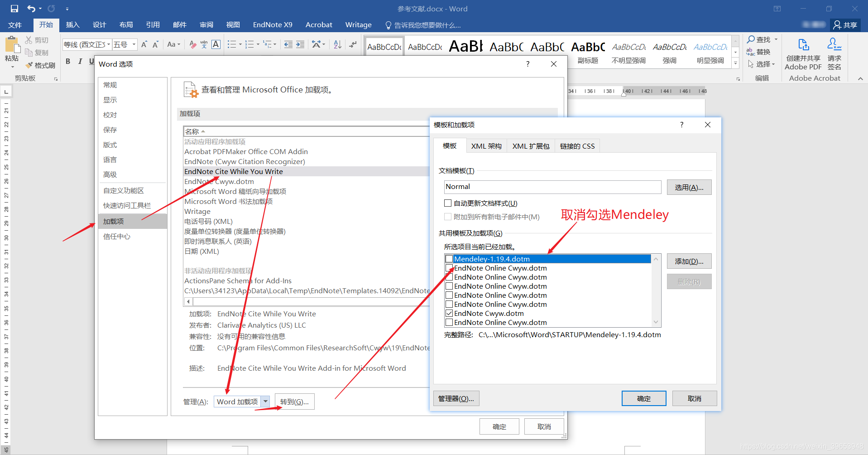Click 附加到所有新电子邮件中 checkbox

click(x=448, y=217)
